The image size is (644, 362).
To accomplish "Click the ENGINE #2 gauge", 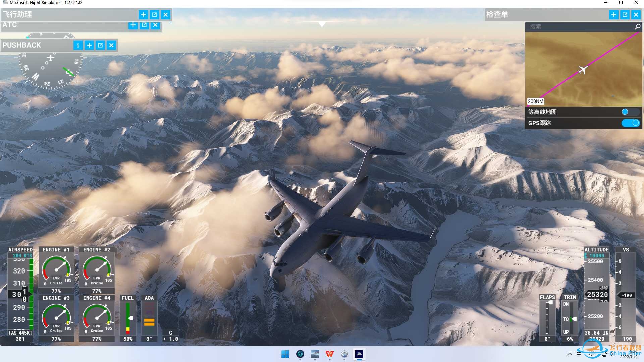I will coord(97,270).
